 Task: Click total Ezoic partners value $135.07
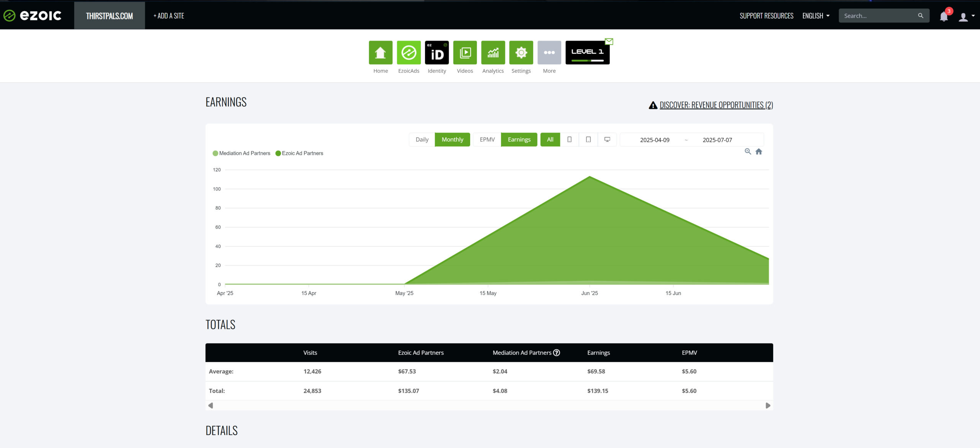click(408, 391)
